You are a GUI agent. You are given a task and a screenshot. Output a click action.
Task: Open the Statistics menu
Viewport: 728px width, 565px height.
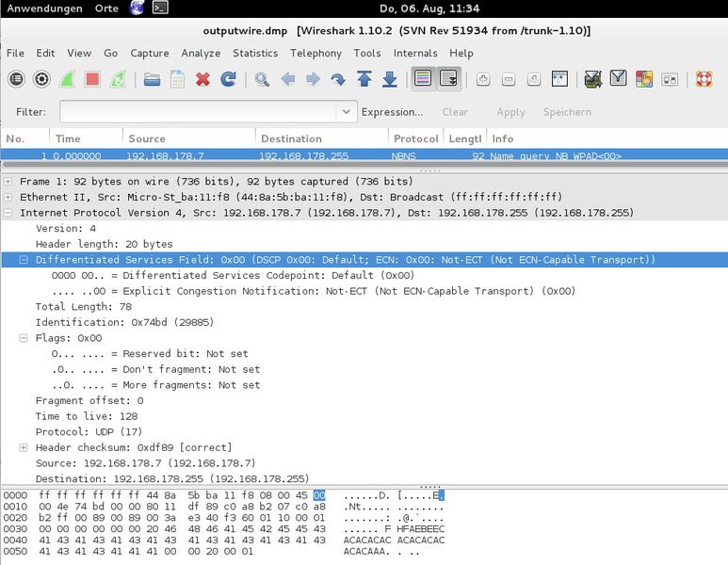255,53
